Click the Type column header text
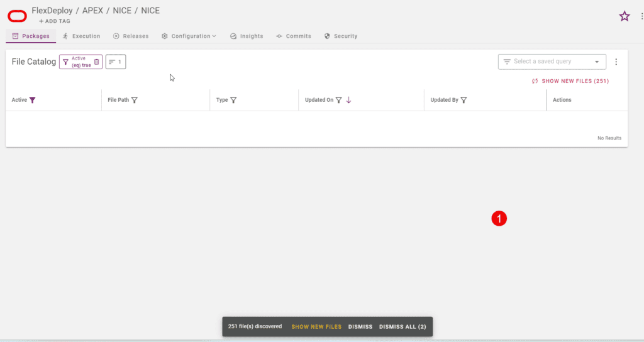 [x=222, y=100]
